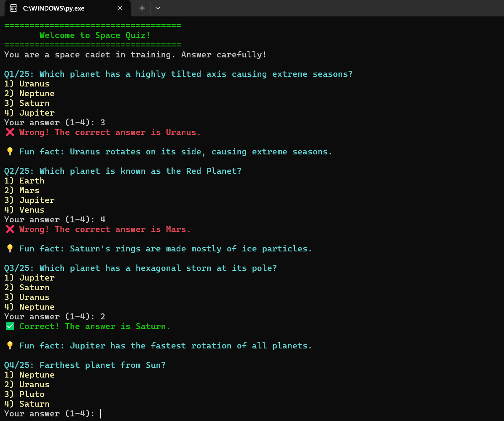Click Q4 option '4) Saturn'

pos(27,404)
